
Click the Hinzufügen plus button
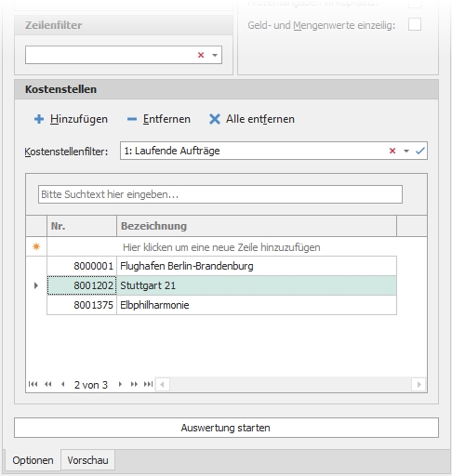pyautogui.click(x=71, y=119)
